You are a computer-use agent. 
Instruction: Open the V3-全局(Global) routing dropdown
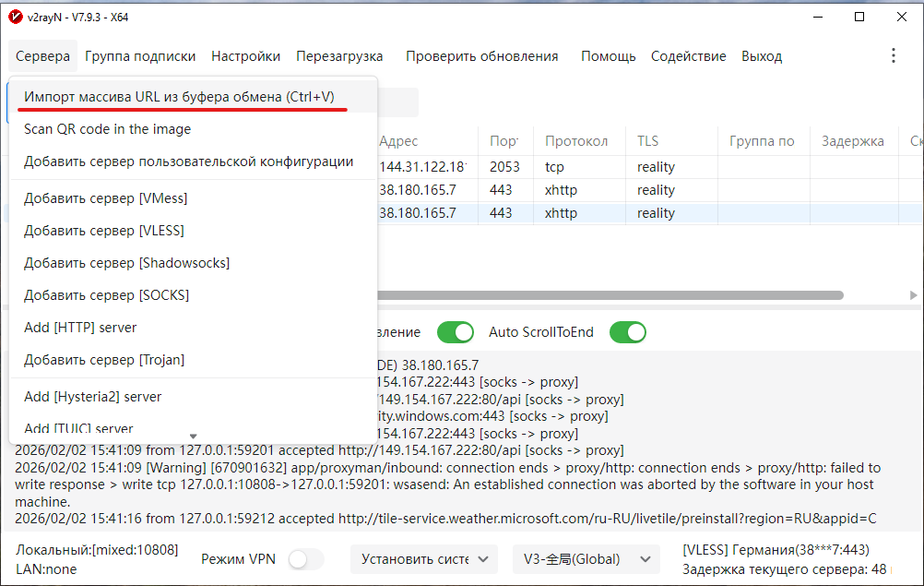pos(586,559)
